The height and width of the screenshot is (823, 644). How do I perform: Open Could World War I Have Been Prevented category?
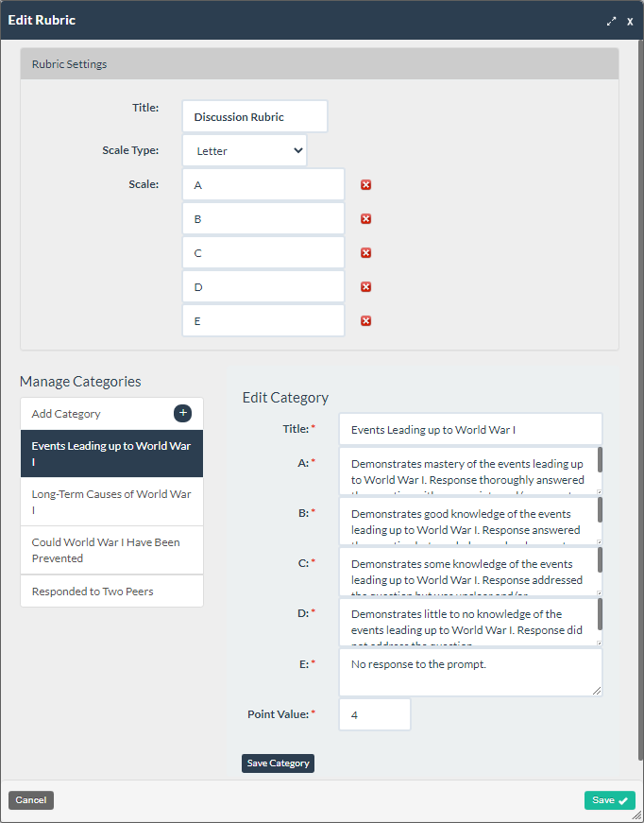[x=111, y=550]
